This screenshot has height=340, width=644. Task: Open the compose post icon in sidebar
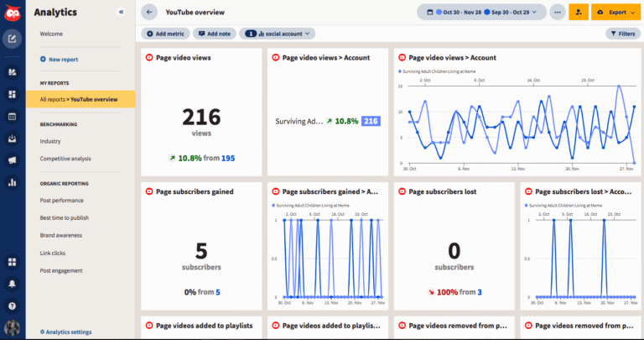12,39
